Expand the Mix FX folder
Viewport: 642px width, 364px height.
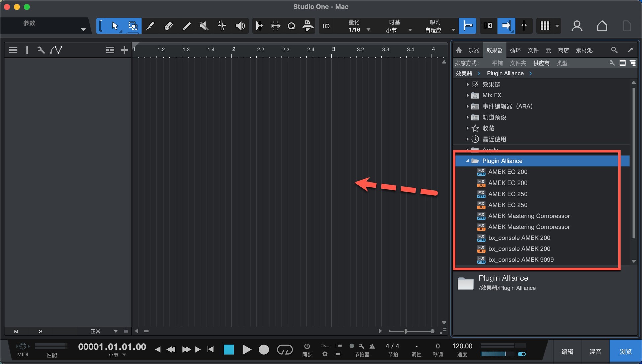467,95
